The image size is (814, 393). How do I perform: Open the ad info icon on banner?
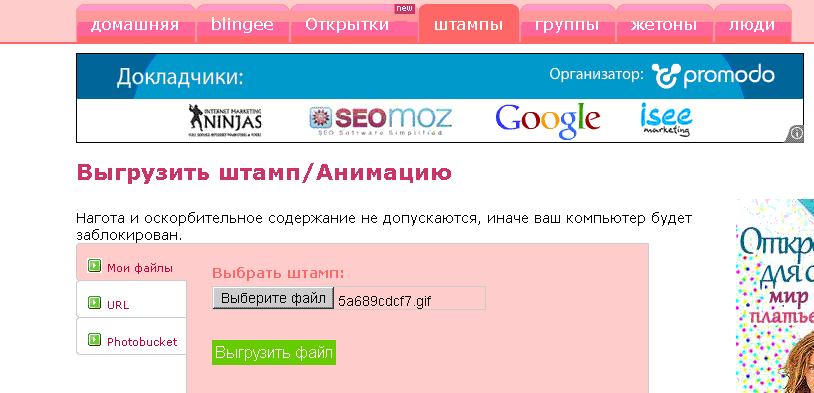click(x=796, y=134)
